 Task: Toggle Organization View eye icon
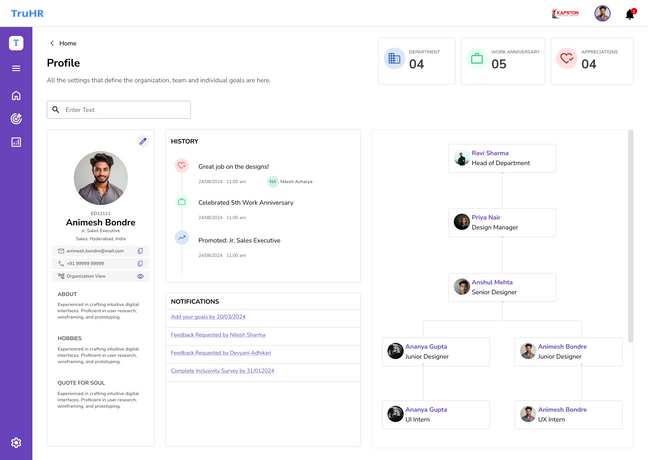140,276
